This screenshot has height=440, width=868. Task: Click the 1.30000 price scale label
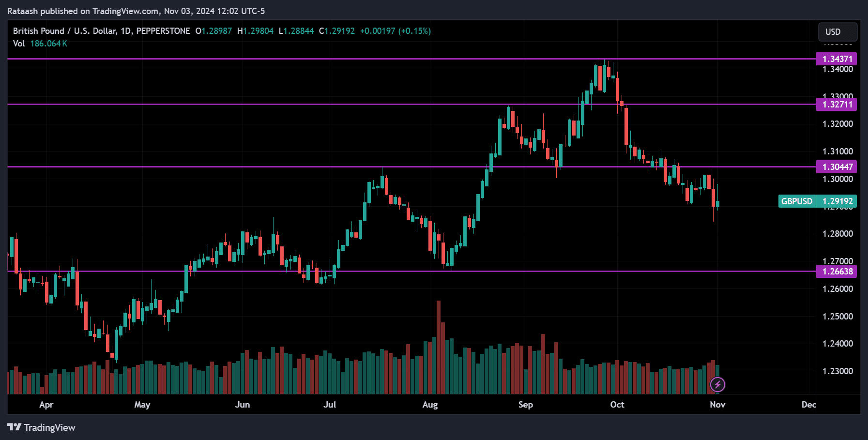coord(838,179)
